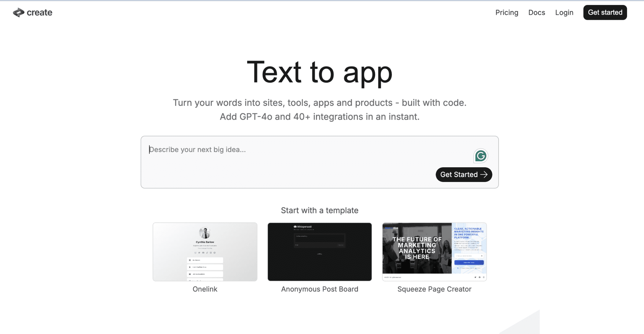Click the play icon beside Latest YouTube Video

(190, 267)
